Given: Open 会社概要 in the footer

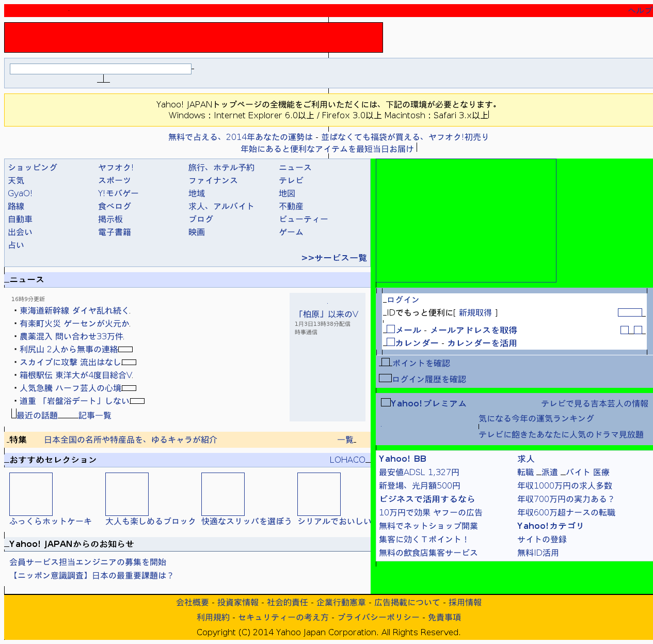Looking at the screenshot, I should [x=193, y=602].
